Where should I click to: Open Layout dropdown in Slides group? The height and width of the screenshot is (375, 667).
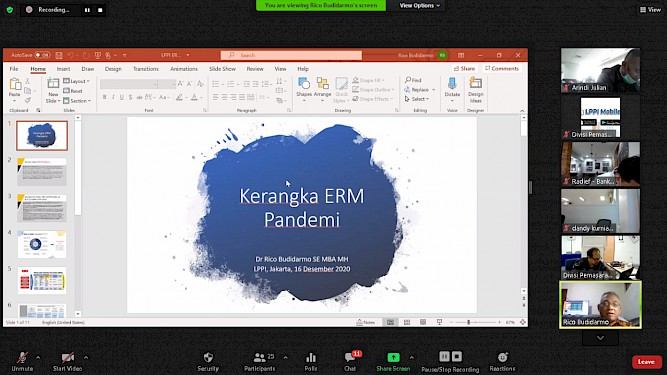pos(77,81)
